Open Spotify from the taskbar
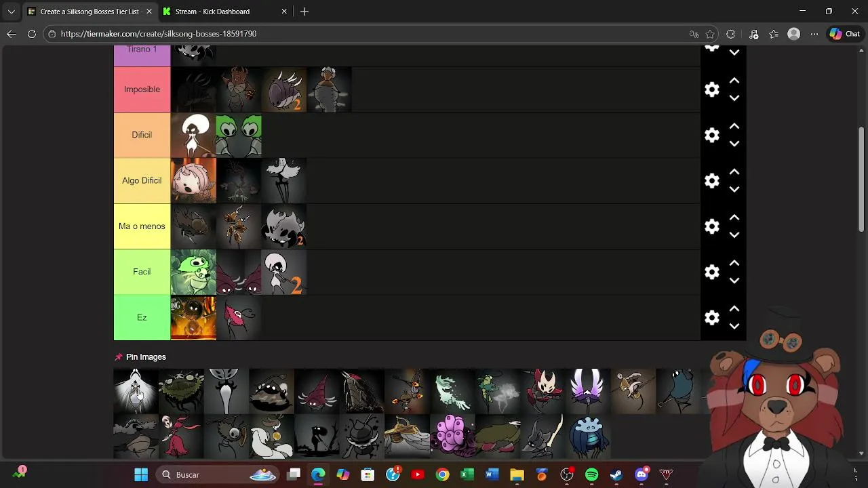 click(591, 474)
